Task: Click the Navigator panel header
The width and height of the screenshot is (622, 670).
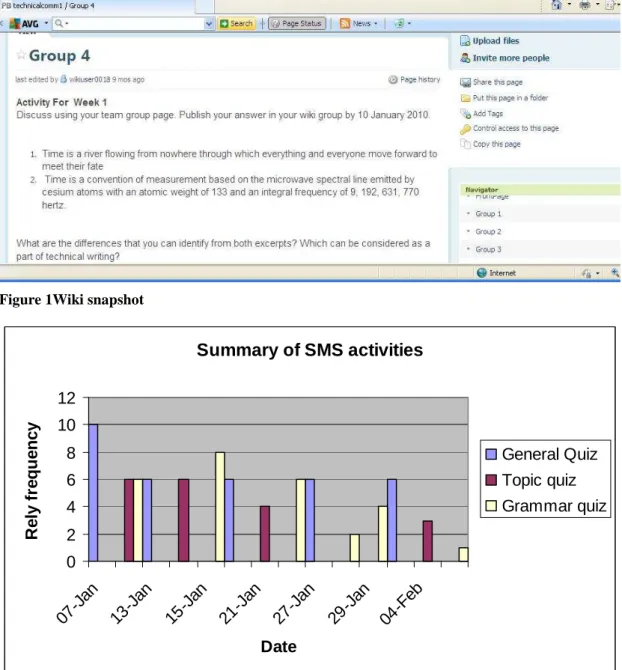Action: point(540,190)
